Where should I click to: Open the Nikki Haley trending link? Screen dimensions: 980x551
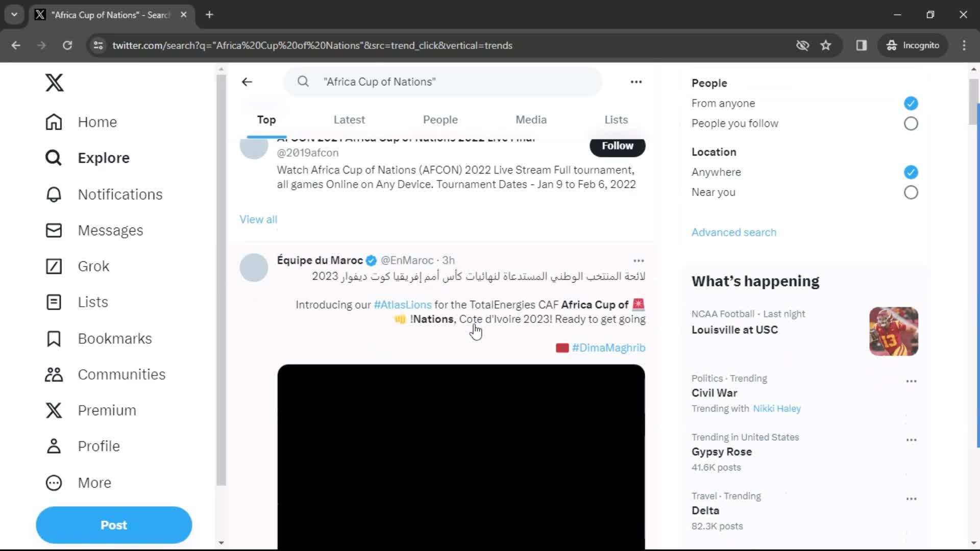point(777,409)
